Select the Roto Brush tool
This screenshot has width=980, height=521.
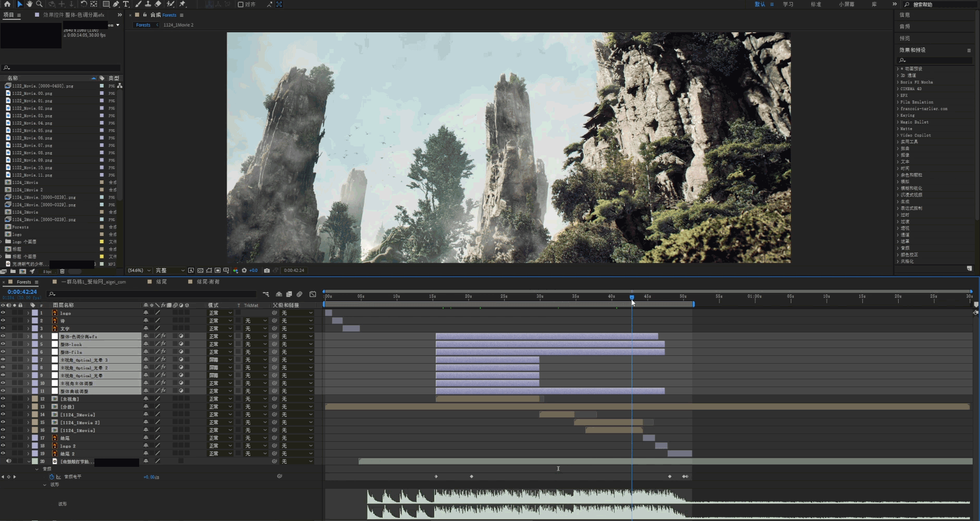point(170,4)
